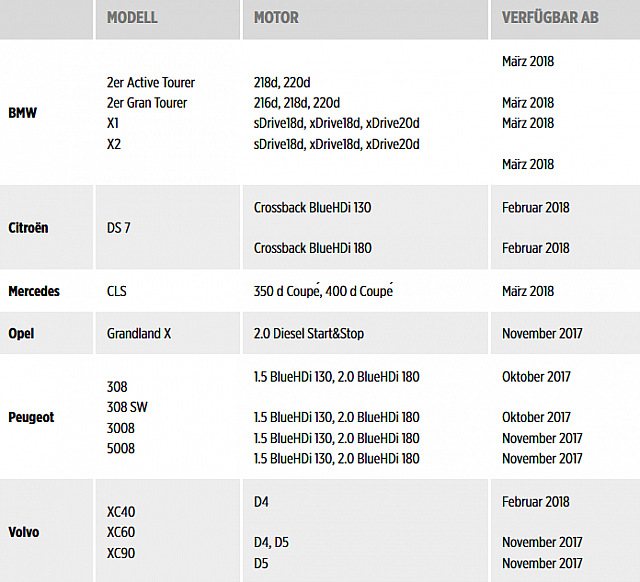Image resolution: width=640 pixels, height=582 pixels.
Task: Click the MODELL column header
Action: click(132, 18)
